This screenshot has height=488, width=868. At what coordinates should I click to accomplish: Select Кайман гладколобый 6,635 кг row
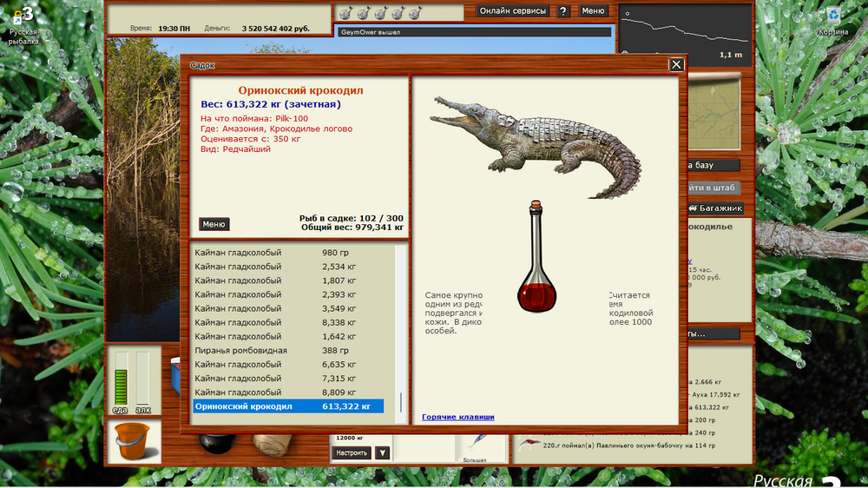point(288,365)
